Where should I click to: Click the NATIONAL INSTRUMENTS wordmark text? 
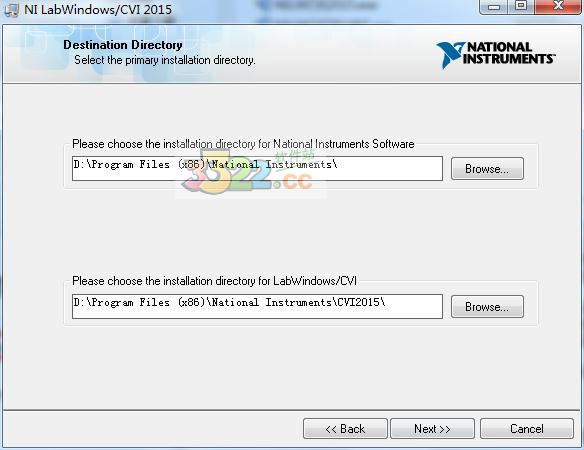[x=509, y=53]
